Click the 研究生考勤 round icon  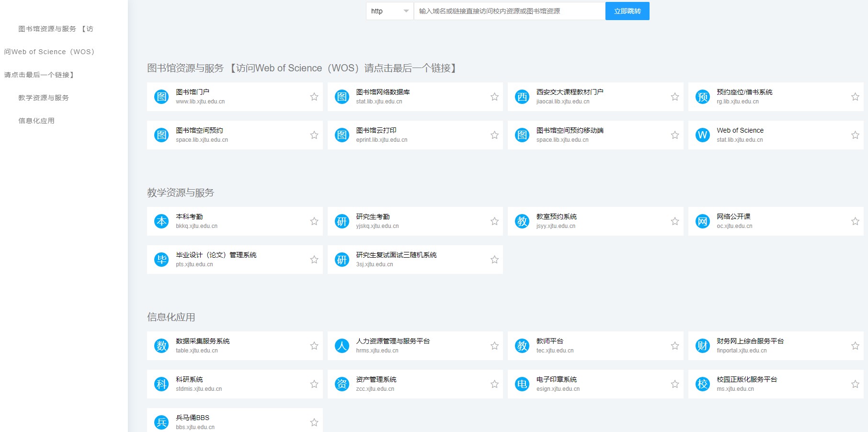(x=342, y=221)
